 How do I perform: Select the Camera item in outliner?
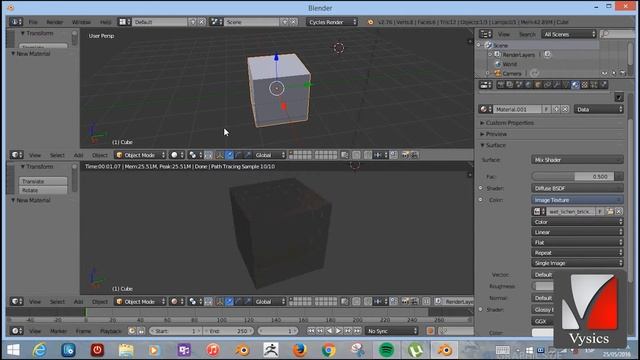[x=511, y=73]
